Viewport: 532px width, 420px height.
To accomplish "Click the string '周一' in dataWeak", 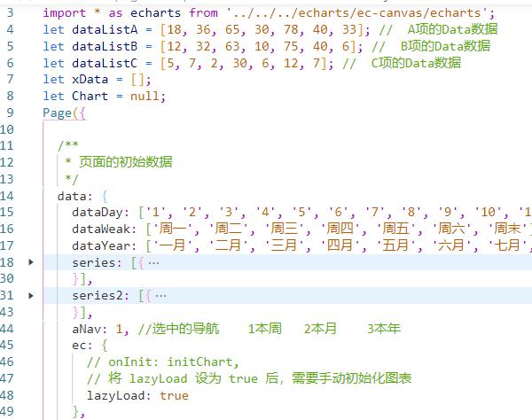I will [x=173, y=229].
